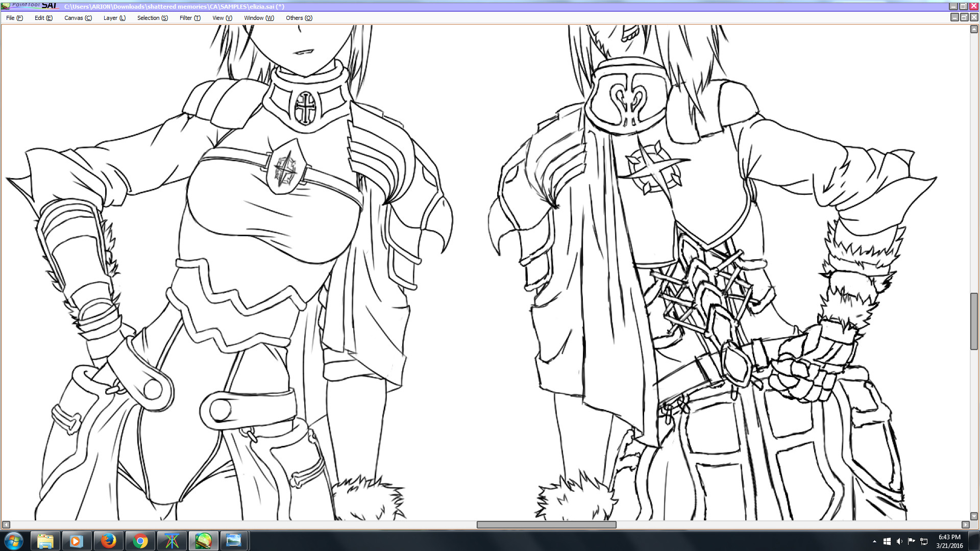Open the File menu
Image resolution: width=980 pixels, height=551 pixels.
click(13, 17)
